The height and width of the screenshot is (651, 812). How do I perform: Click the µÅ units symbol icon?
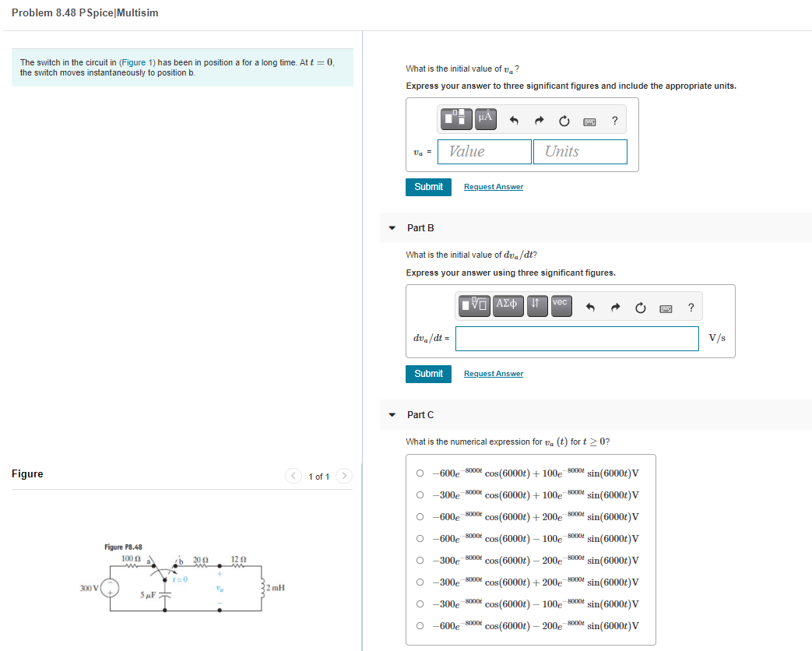(x=484, y=119)
